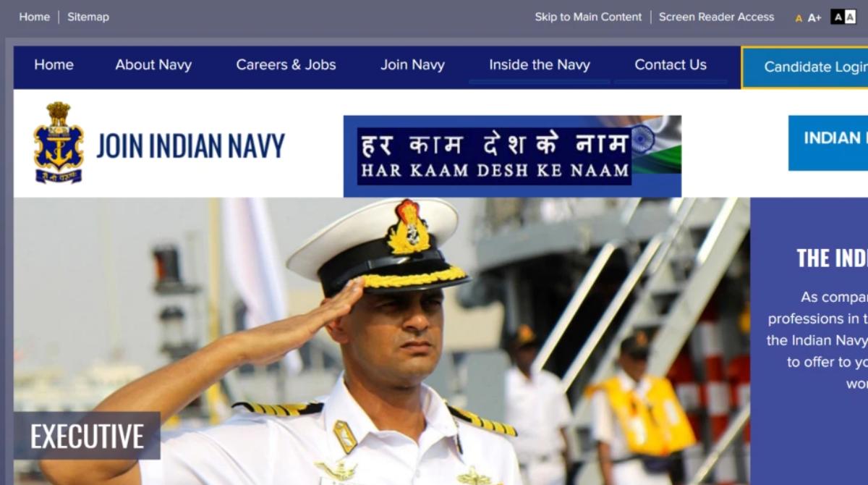Screen dimensions: 868x485
Task: Click the blue INDIAN button at right
Action: [x=828, y=143]
